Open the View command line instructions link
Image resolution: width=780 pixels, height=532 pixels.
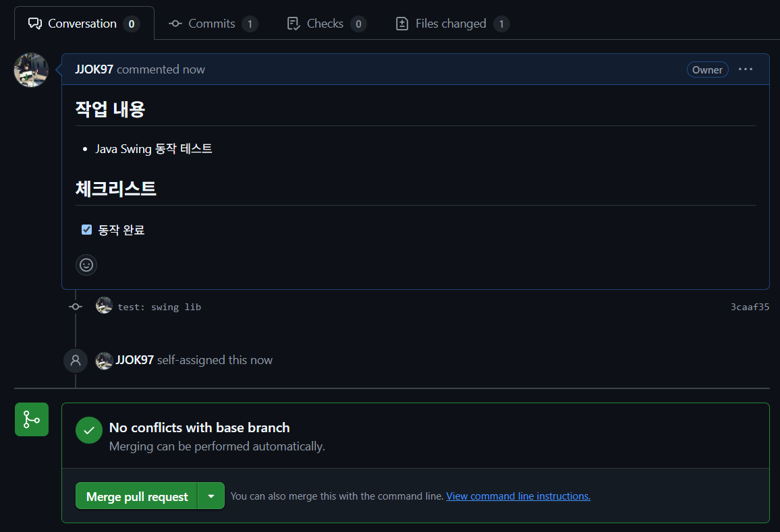(x=518, y=496)
